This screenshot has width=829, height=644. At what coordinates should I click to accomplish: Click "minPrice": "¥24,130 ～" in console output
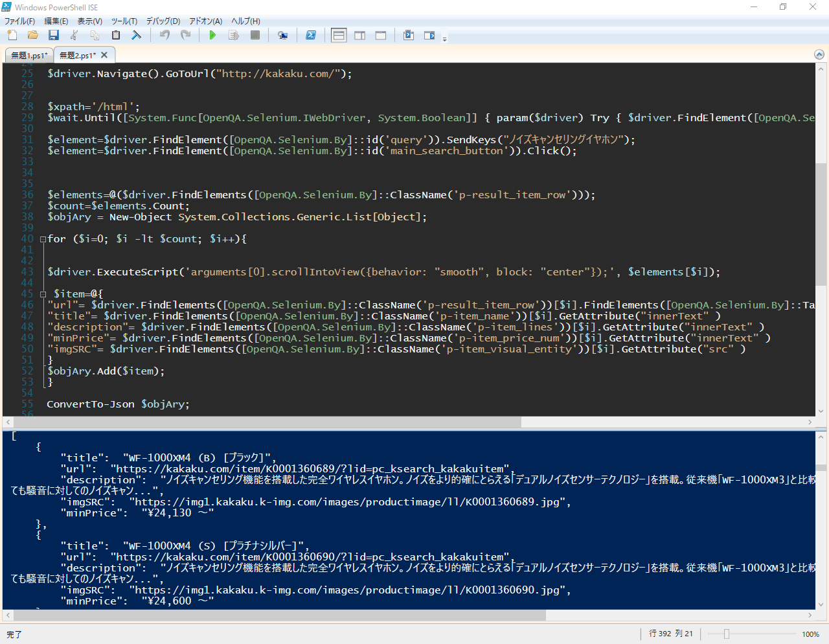click(137, 513)
